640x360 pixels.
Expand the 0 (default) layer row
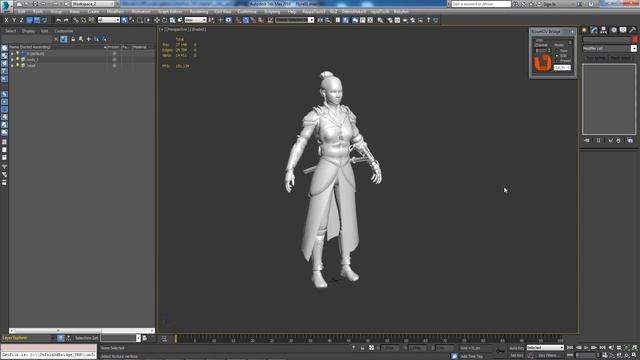12,53
